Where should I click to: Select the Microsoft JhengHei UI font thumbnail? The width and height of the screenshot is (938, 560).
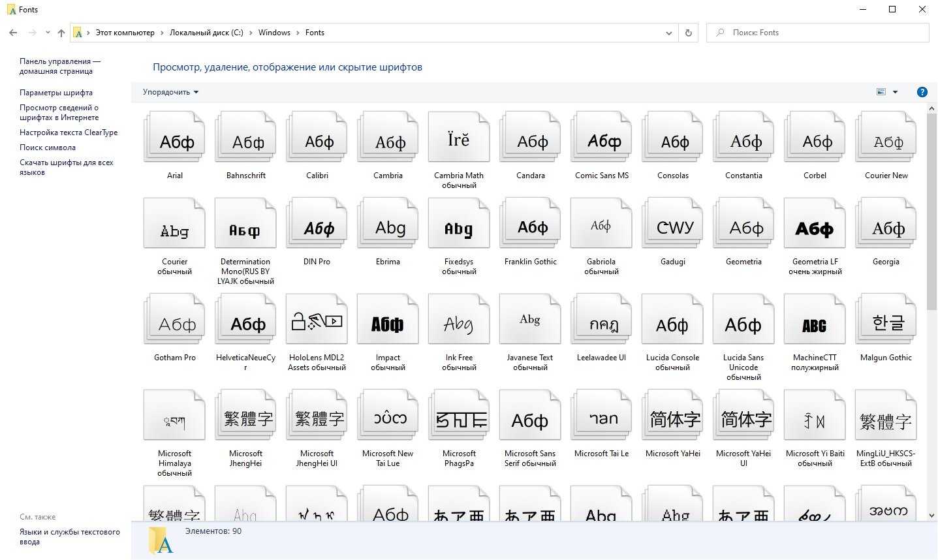click(317, 415)
